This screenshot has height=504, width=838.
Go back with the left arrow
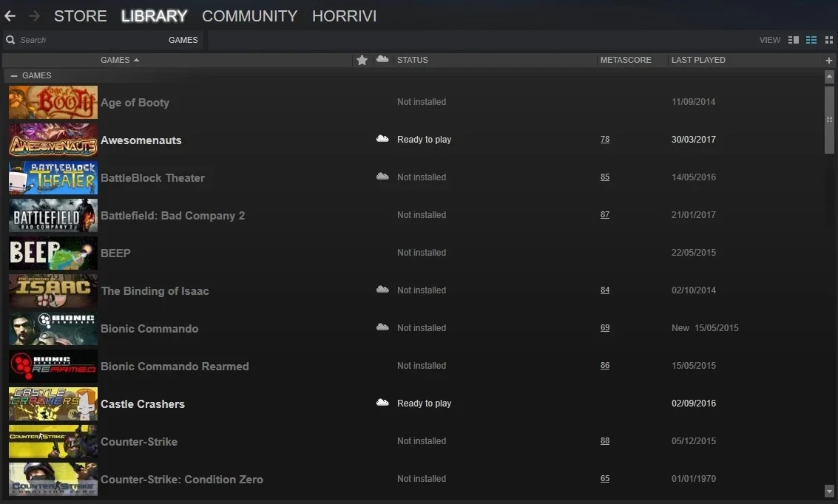pyautogui.click(x=10, y=16)
